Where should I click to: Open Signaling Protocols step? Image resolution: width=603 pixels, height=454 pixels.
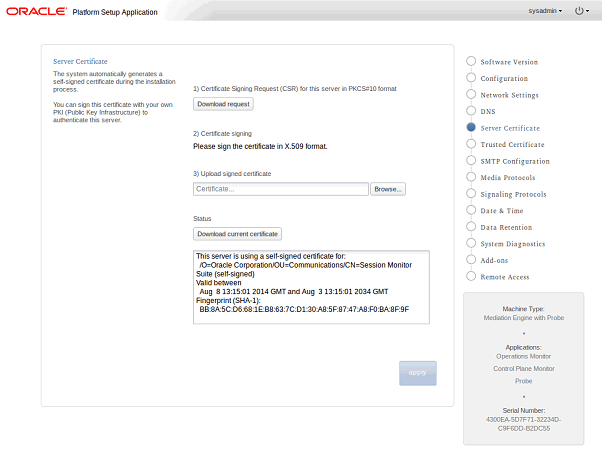pos(513,194)
